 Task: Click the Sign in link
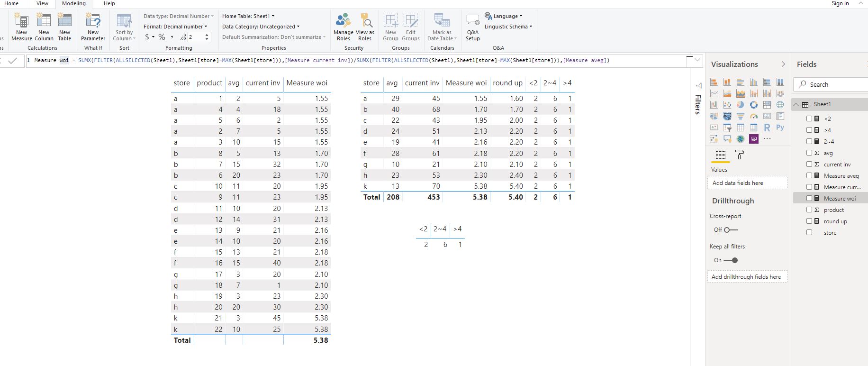(840, 3)
